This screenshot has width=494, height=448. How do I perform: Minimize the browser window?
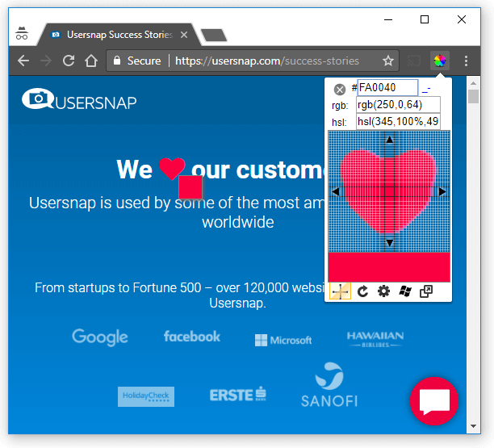(x=388, y=19)
